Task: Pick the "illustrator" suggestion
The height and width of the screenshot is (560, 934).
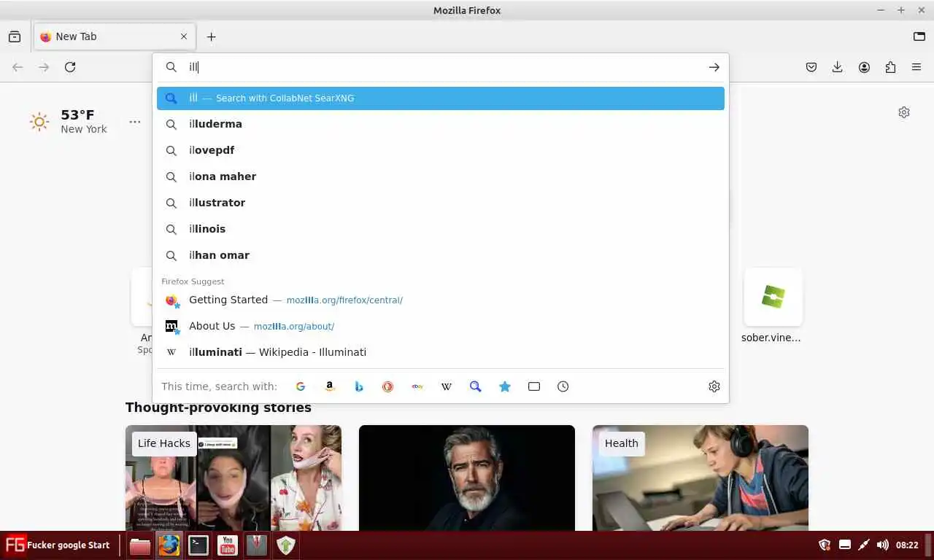Action: click(x=441, y=203)
